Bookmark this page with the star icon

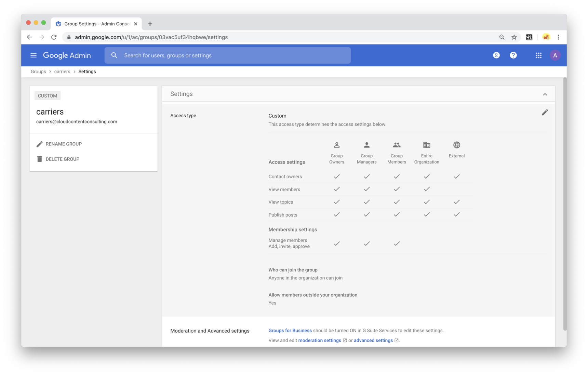click(x=514, y=37)
